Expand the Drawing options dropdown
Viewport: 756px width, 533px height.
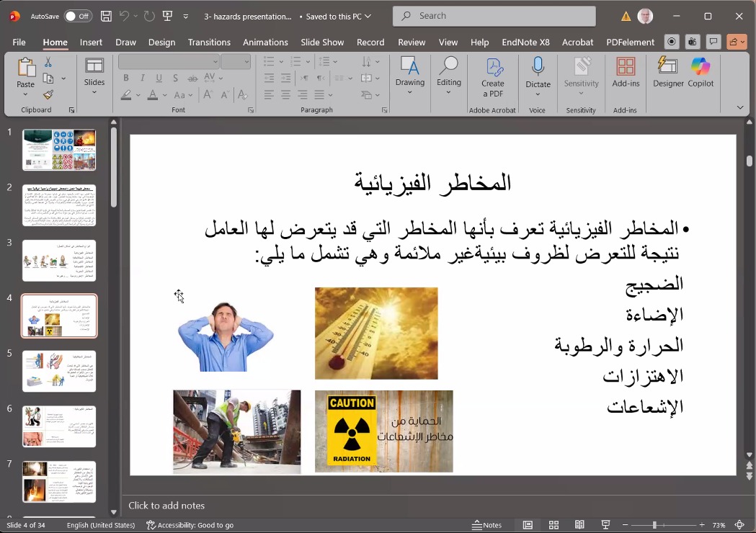click(410, 92)
